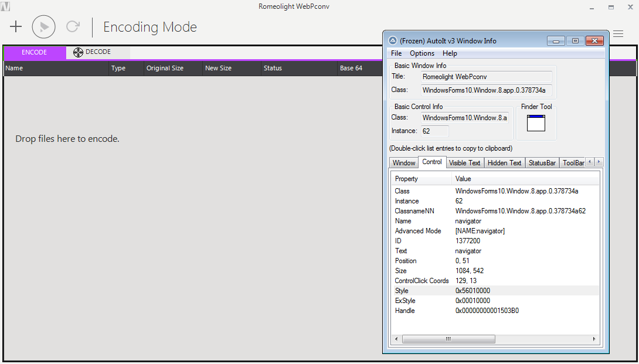Close the Romeolight WebPconv window
Screen dimensions: 639x364
(x=630, y=8)
